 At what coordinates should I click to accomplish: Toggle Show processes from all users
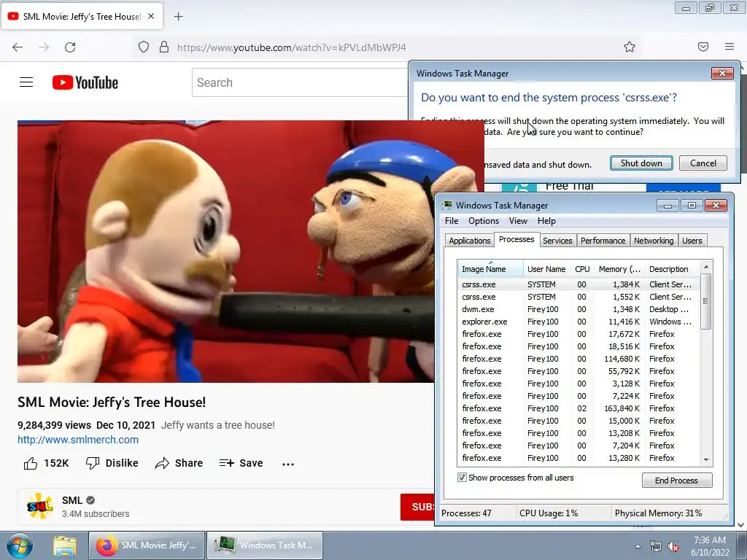click(x=462, y=478)
